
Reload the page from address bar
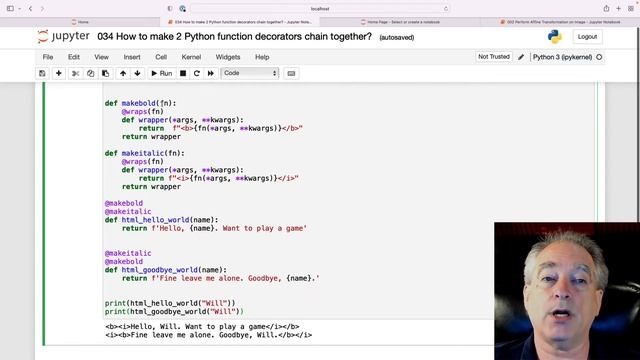click(446, 9)
